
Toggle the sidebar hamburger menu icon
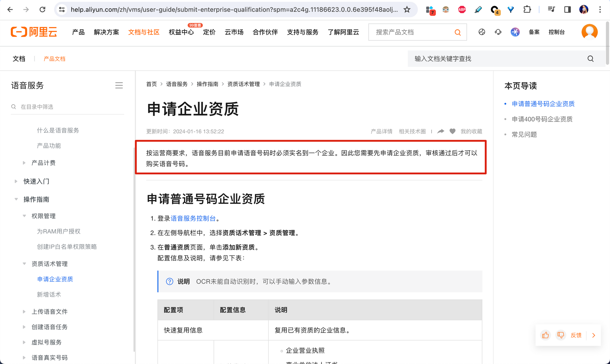coord(119,86)
